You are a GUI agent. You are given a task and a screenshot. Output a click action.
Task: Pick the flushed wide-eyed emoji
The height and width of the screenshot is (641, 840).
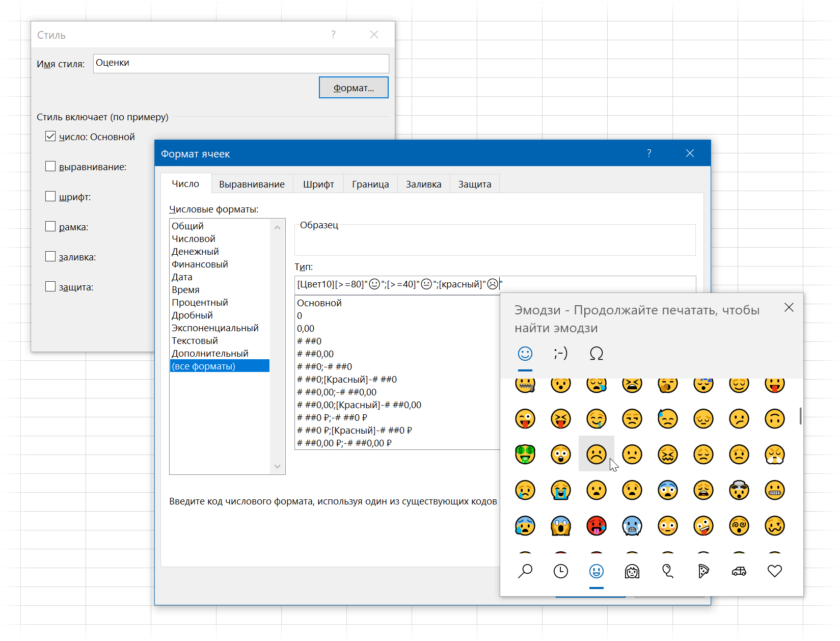pyautogui.click(x=668, y=526)
